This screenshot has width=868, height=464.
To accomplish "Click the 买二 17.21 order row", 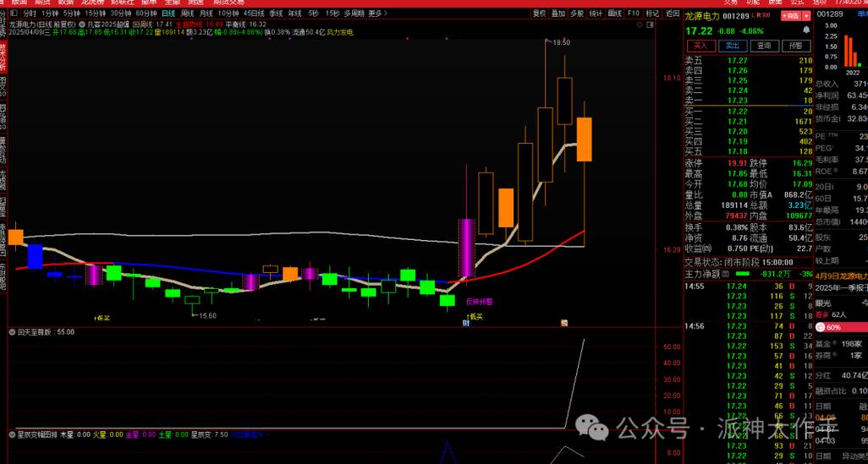I will (749, 122).
